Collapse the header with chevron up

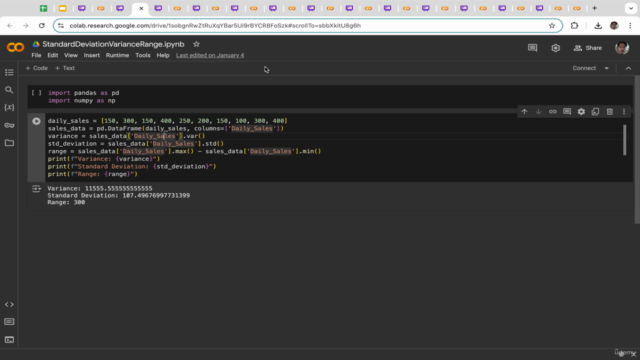pyautogui.click(x=629, y=68)
